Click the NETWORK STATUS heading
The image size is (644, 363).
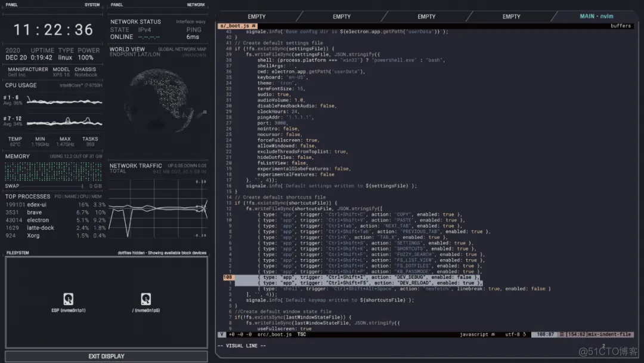135,21
